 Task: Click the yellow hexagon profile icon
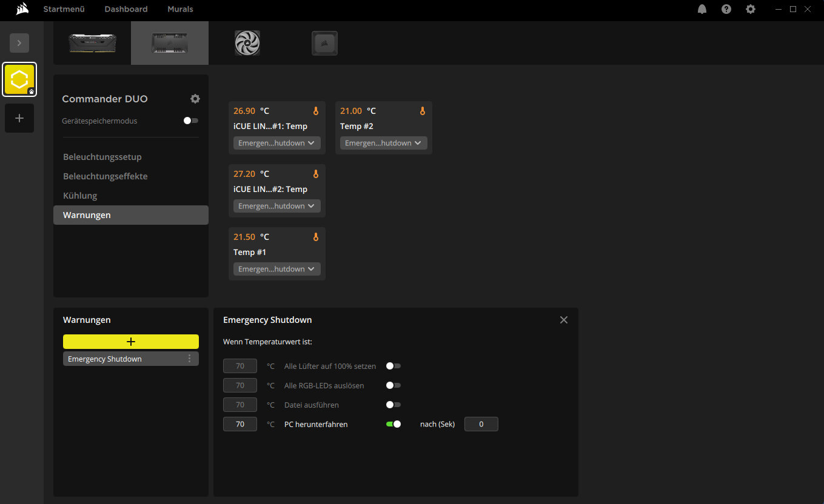(19, 79)
